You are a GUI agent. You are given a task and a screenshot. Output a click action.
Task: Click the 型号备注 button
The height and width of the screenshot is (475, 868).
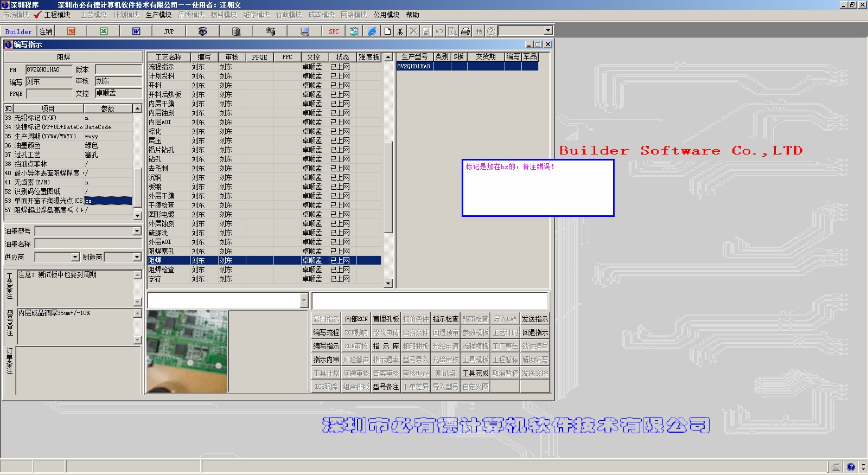click(386, 387)
